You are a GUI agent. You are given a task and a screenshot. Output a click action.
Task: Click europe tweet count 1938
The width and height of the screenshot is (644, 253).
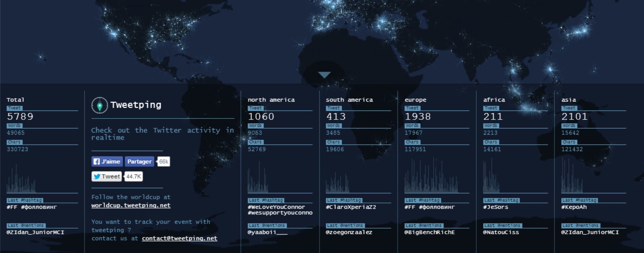click(x=418, y=117)
